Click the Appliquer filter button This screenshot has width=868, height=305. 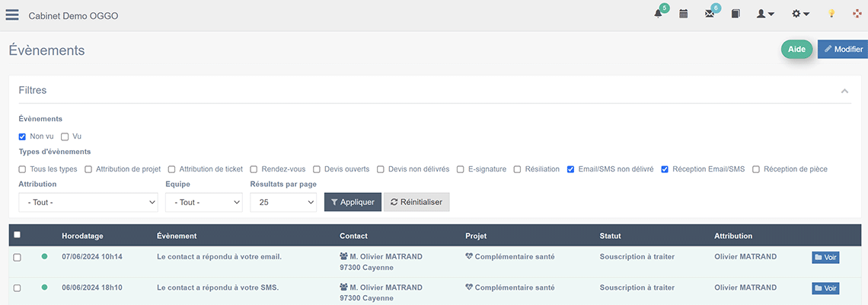[353, 202]
